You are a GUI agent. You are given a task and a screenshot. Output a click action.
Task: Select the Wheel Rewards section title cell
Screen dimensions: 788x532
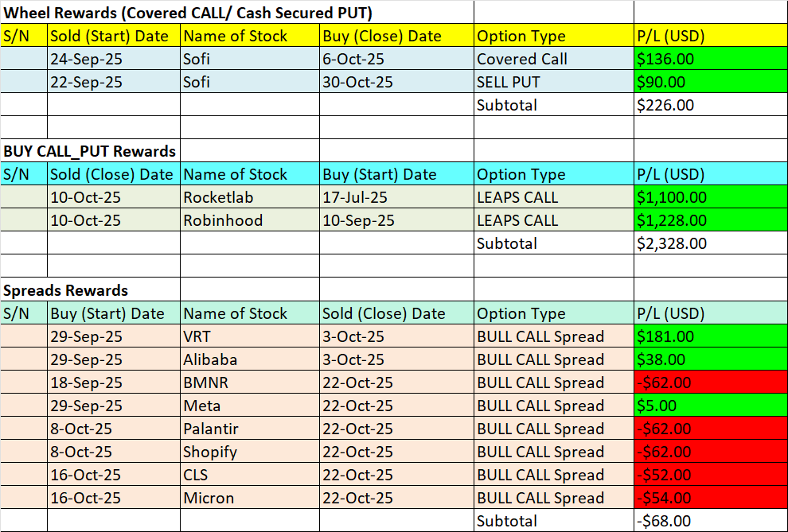(x=188, y=13)
